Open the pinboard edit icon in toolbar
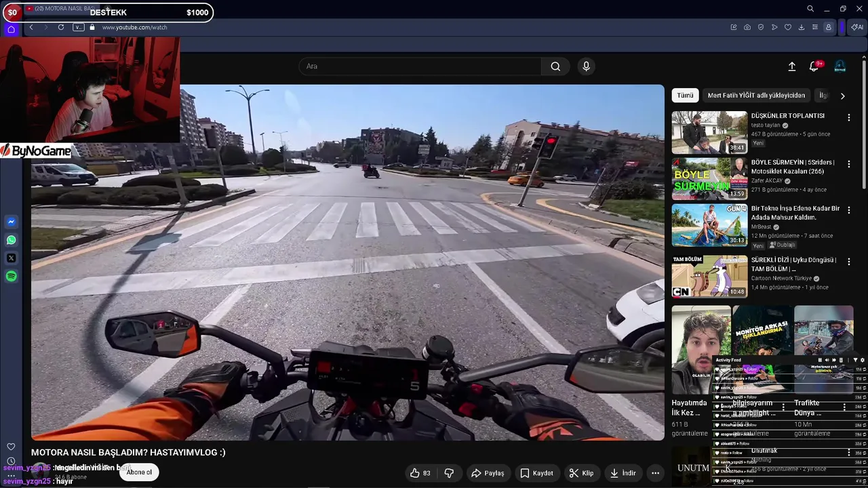 (734, 27)
